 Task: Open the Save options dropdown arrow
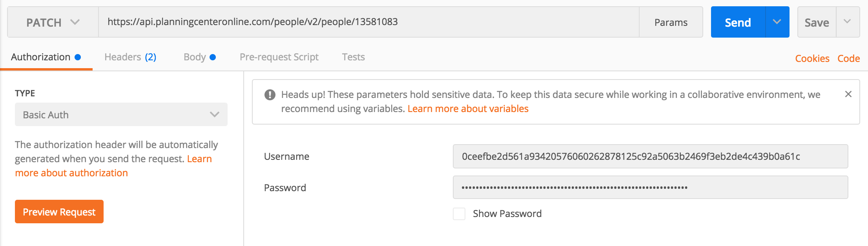pyautogui.click(x=849, y=22)
